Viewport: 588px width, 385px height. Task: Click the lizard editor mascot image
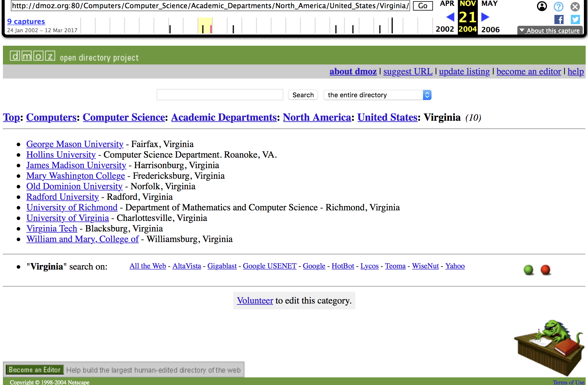pyautogui.click(x=549, y=348)
